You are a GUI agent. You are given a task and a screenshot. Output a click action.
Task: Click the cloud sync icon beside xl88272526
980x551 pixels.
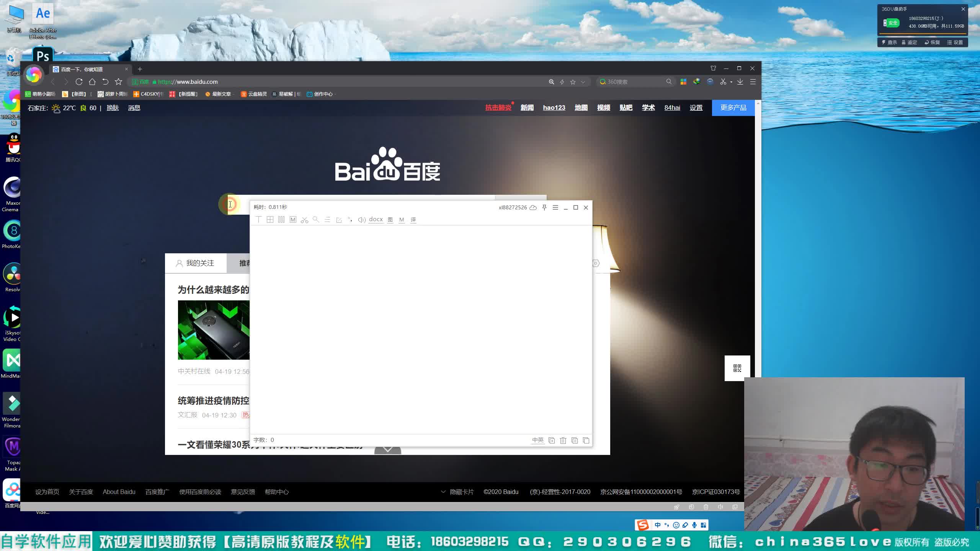pos(533,207)
